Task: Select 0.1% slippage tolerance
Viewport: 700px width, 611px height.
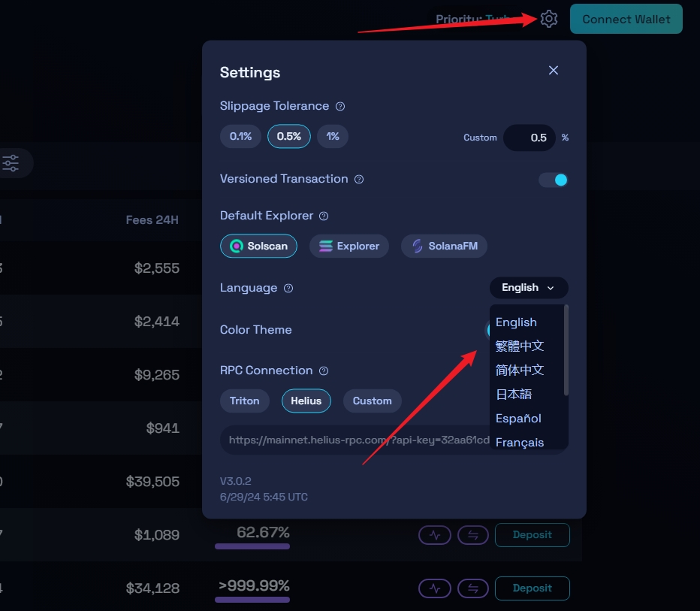Action: pyautogui.click(x=240, y=137)
